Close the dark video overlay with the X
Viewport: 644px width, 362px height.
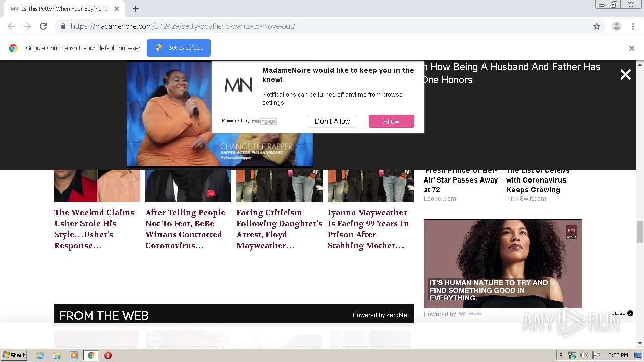625,75
